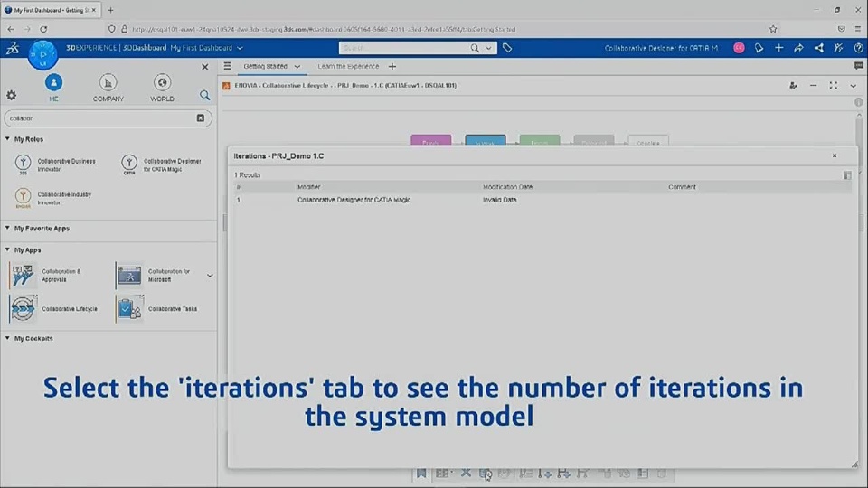Minimize the ENOVIA widget
This screenshot has height=488, width=868.
click(813, 86)
